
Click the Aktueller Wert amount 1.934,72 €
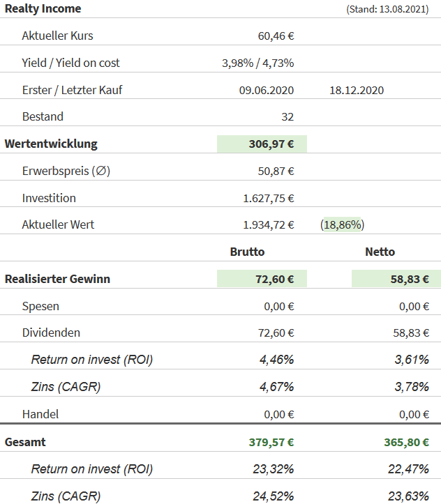[x=268, y=225]
